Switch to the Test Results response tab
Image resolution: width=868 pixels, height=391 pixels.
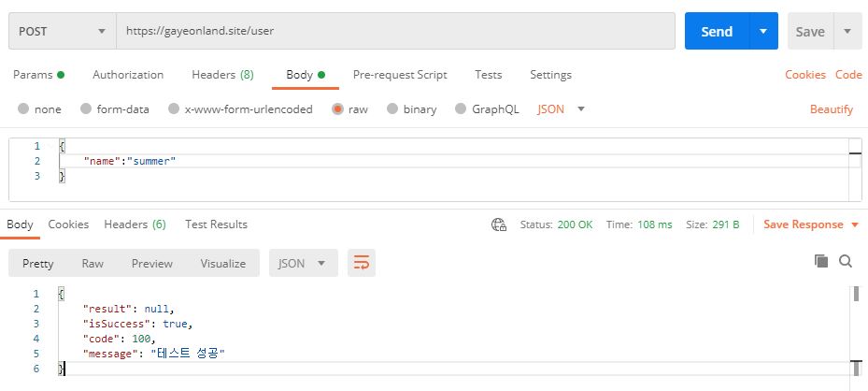pos(216,224)
